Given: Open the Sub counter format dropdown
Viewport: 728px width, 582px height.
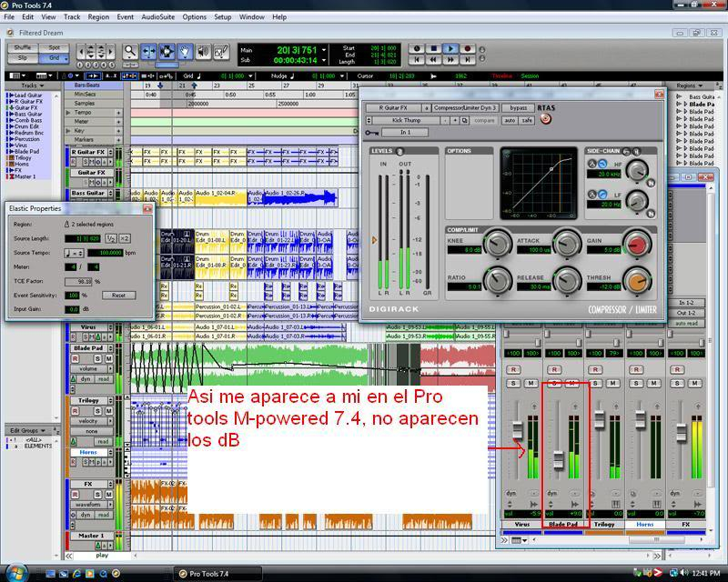Looking at the screenshot, I should click(324, 60).
